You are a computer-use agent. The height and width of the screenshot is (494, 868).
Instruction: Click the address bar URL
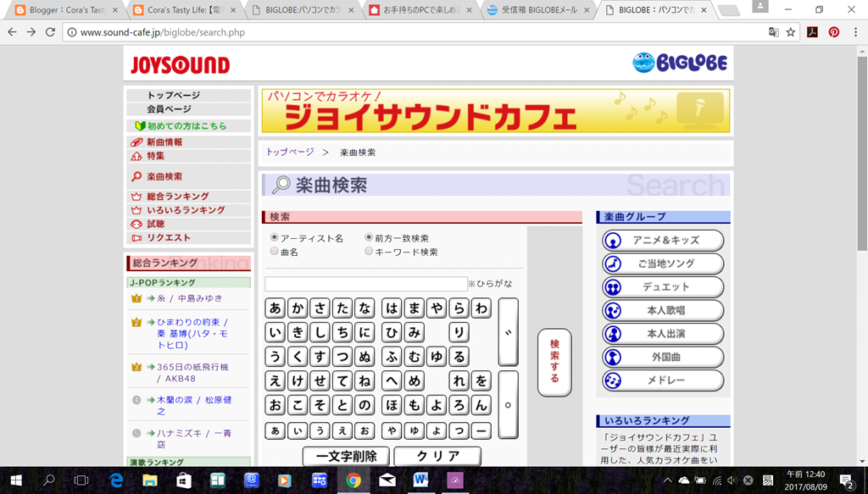pos(163,33)
